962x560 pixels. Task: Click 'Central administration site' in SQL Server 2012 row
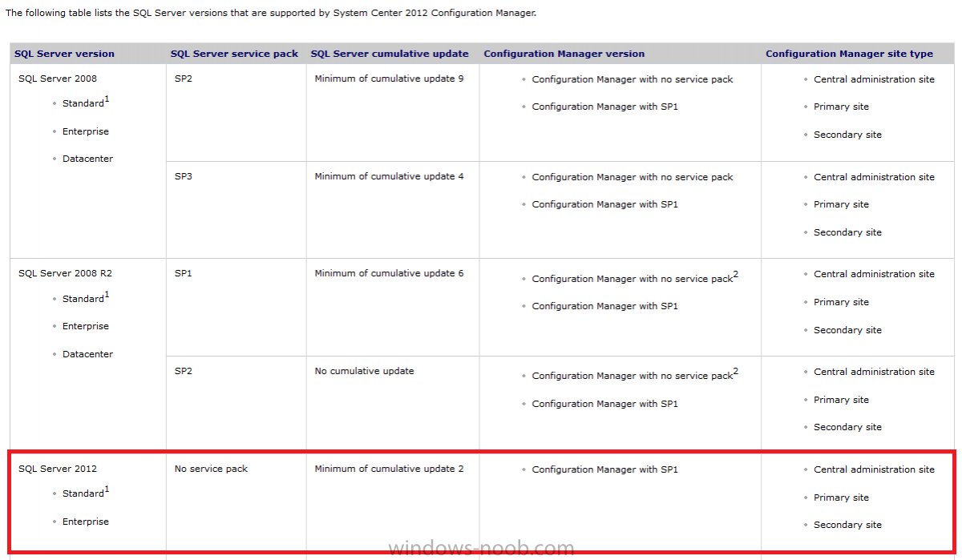click(x=874, y=469)
